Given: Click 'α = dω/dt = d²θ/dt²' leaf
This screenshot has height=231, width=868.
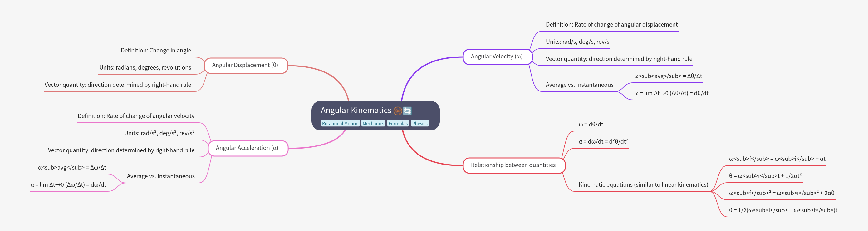Looking at the screenshot, I should click(x=603, y=142).
